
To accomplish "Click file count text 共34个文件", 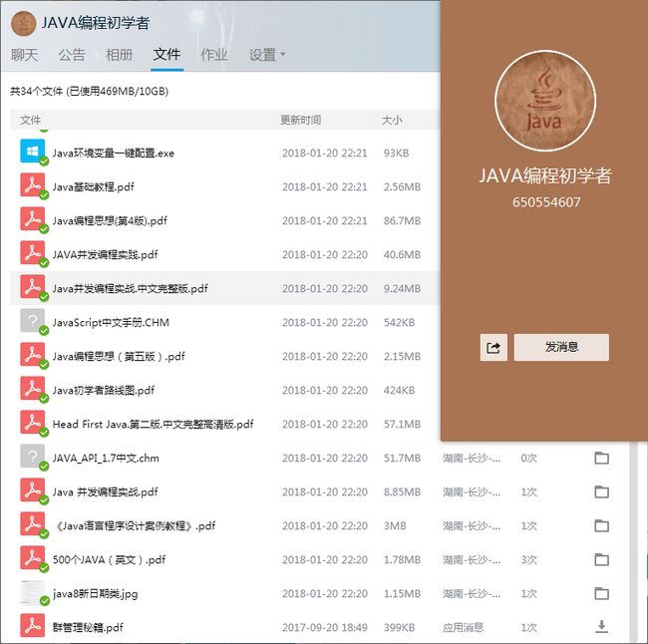I will pyautogui.click(x=36, y=92).
